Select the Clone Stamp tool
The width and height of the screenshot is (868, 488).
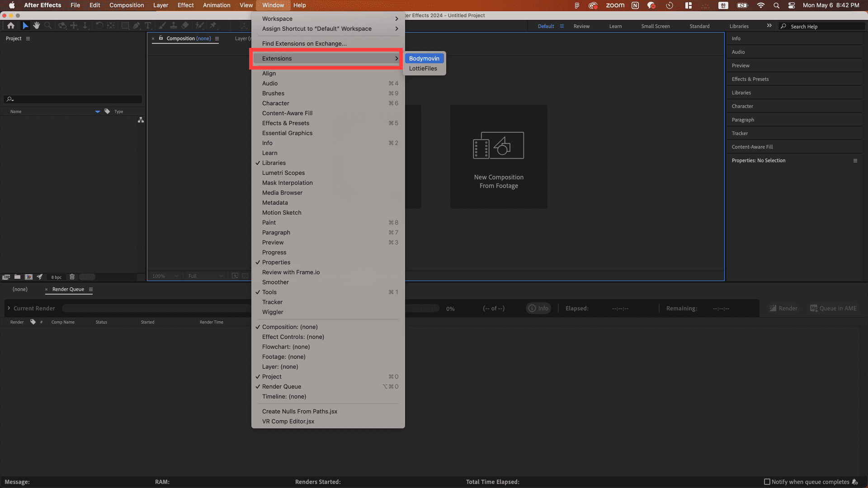click(x=174, y=26)
